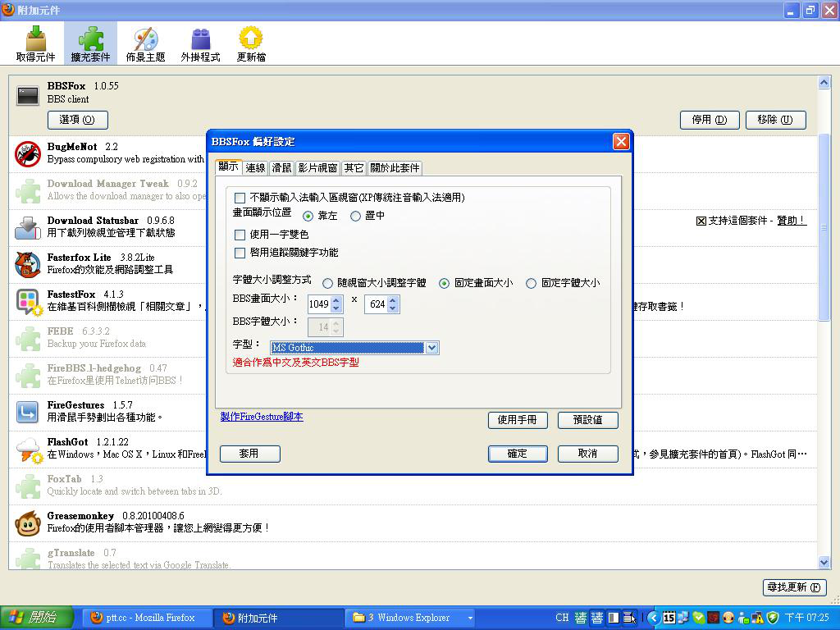The image size is (840, 630).
Task: Open the 佈景主題 themes palette icon
Action: [145, 44]
